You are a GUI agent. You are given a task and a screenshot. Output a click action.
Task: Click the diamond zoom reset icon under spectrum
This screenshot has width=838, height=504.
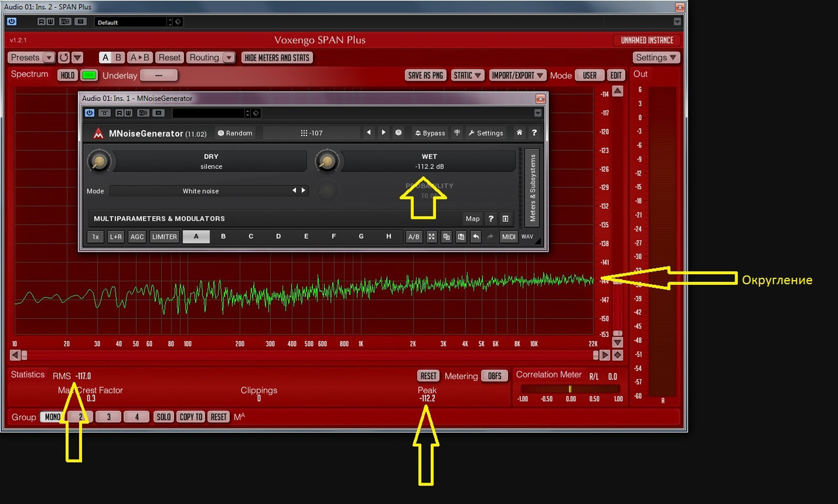tap(617, 355)
